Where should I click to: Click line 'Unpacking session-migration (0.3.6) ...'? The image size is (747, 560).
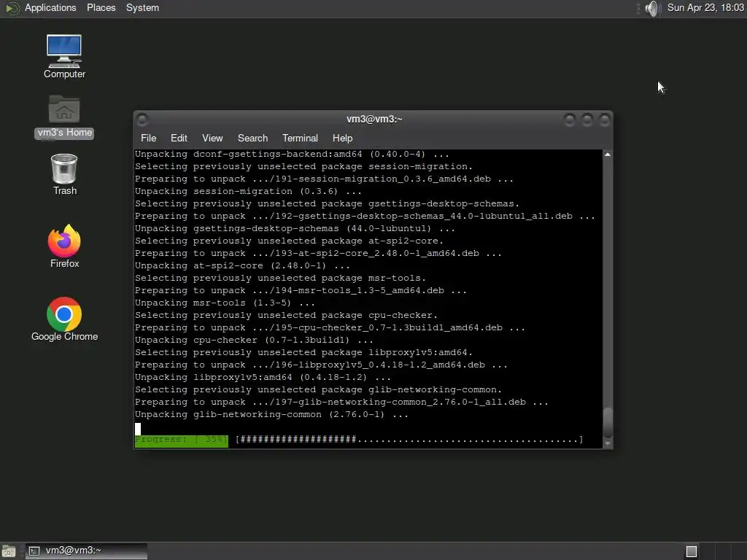pos(248,192)
